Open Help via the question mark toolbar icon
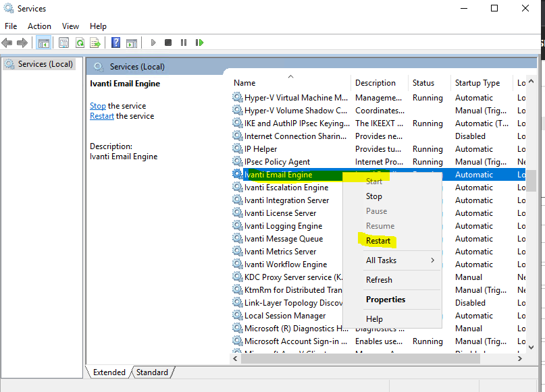 pos(115,42)
